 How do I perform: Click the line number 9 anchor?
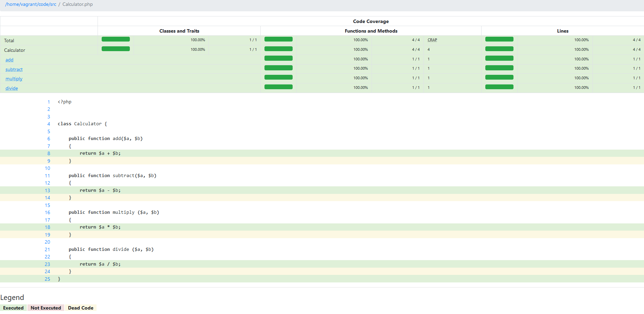(49, 161)
